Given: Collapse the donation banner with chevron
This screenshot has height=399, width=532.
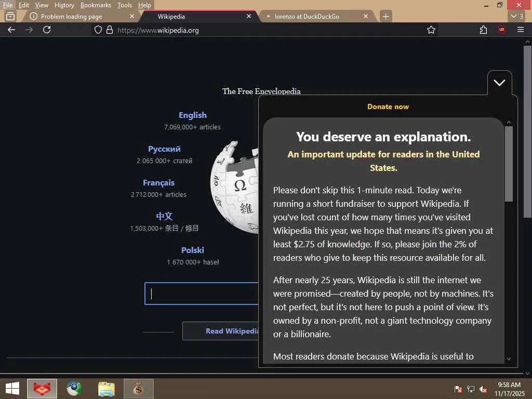Looking at the screenshot, I should (x=499, y=83).
